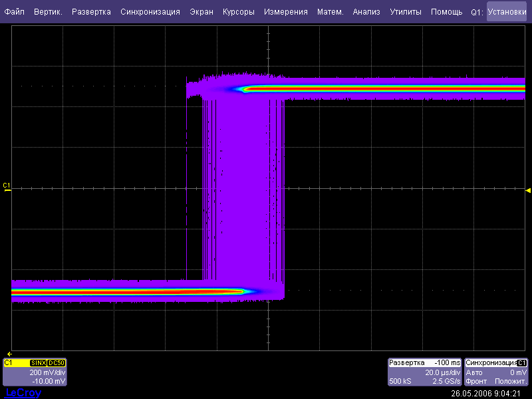Open the Развертка timebase descriptor box
The image size is (532, 399).
424,372
